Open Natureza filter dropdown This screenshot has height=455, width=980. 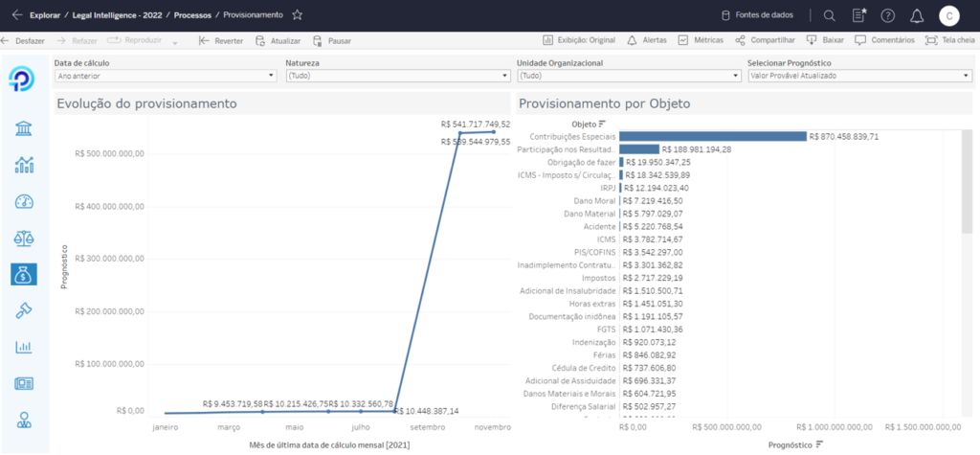point(398,76)
